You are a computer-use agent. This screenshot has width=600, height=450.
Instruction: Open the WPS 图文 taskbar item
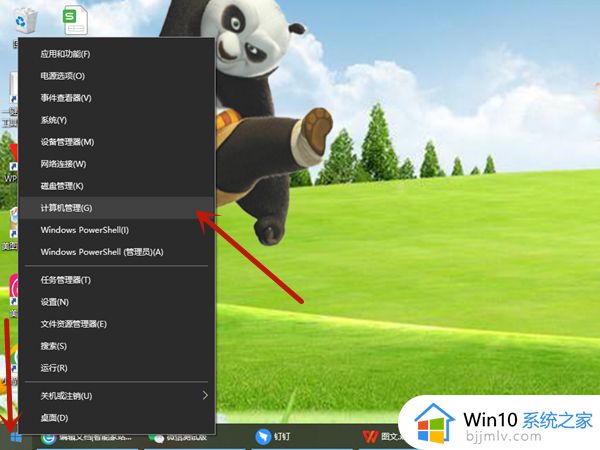[383, 437]
